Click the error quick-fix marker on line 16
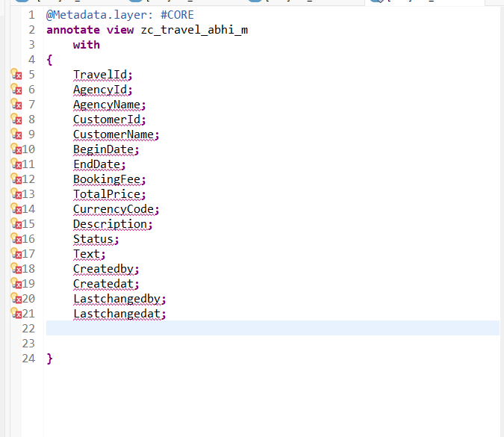504x437 pixels. pyautogui.click(x=16, y=238)
